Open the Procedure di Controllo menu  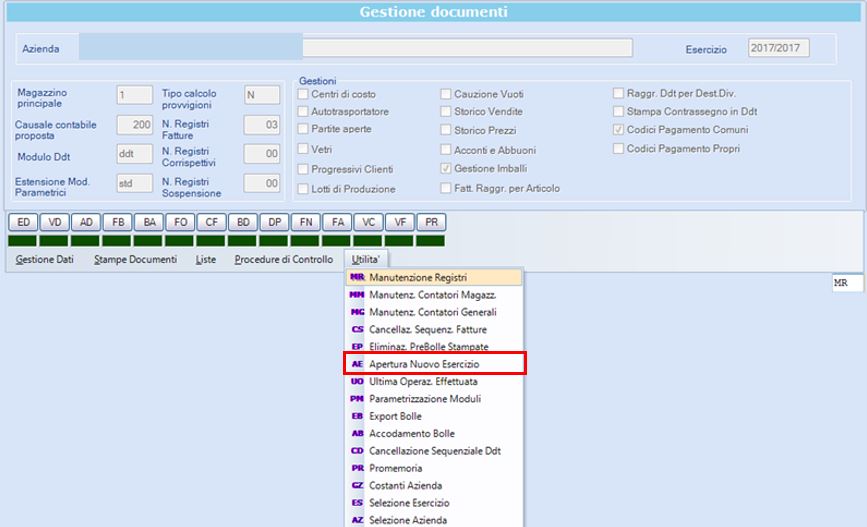(x=284, y=259)
